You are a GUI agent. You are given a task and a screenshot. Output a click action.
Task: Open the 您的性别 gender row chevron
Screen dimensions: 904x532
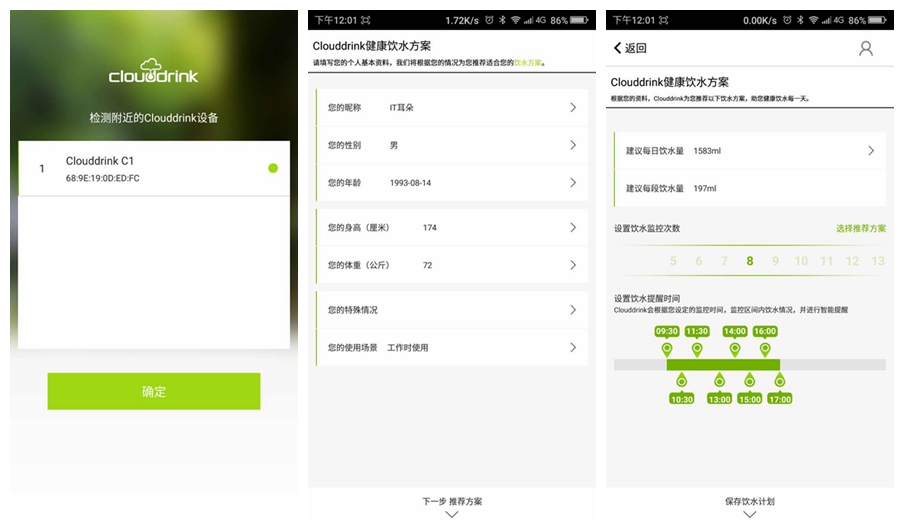click(x=573, y=145)
